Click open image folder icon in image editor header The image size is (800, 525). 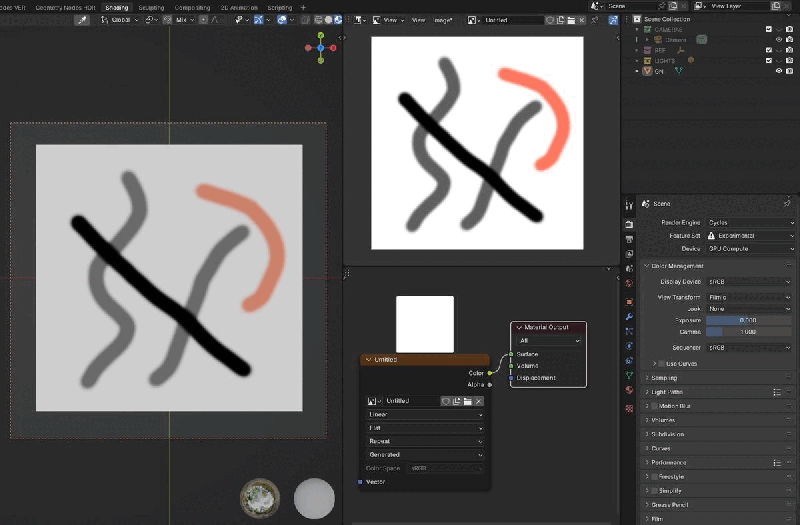click(x=571, y=20)
